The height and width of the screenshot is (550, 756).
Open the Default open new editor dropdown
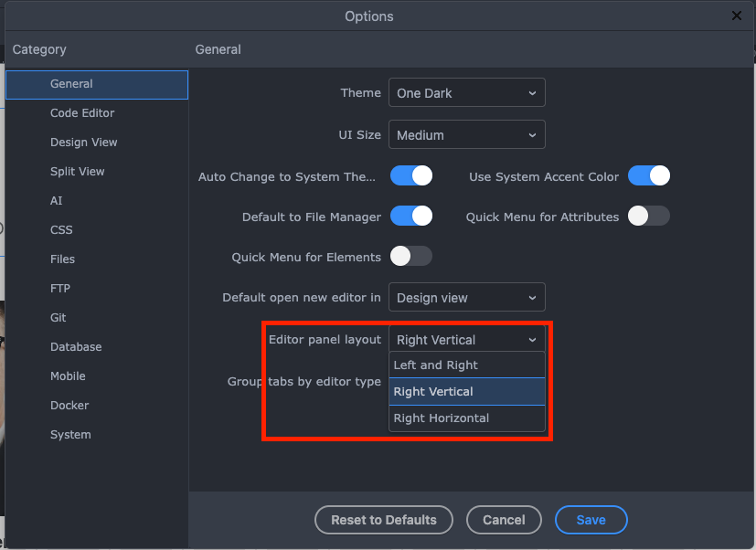click(467, 298)
